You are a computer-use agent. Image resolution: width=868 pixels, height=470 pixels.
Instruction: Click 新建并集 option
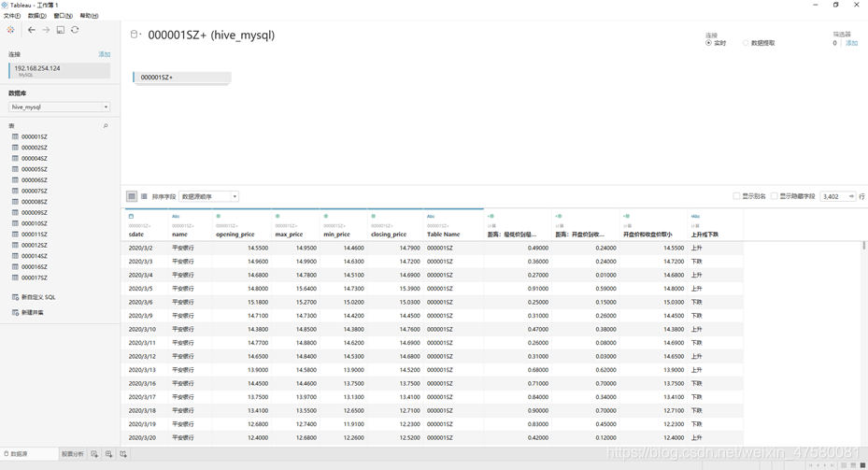point(32,313)
